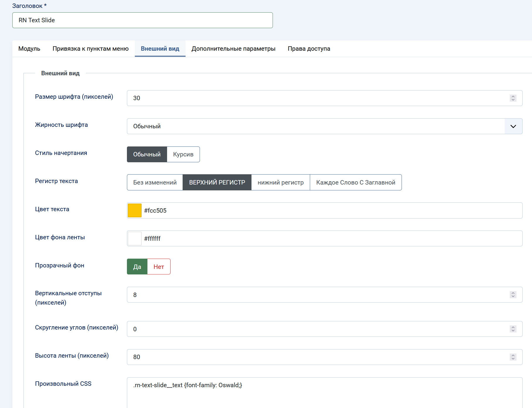532x408 pixels.
Task: Go to the Права доступа tab
Action: click(x=309, y=49)
